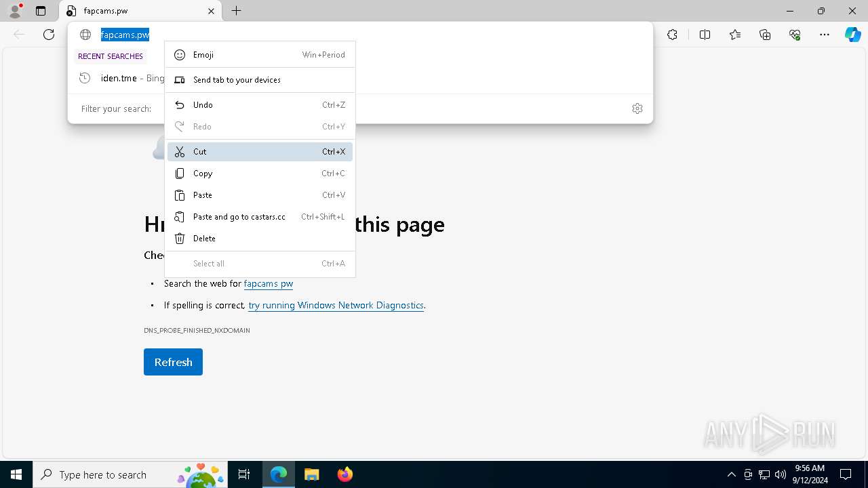
Task: Select Undo in the context menu
Action: click(x=260, y=105)
